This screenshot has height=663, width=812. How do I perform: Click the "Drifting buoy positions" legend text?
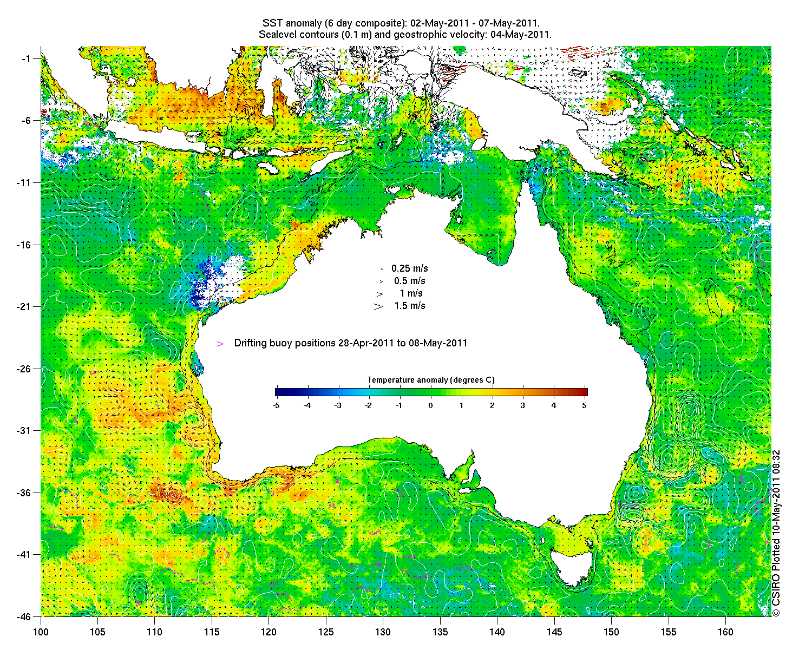click(x=351, y=343)
